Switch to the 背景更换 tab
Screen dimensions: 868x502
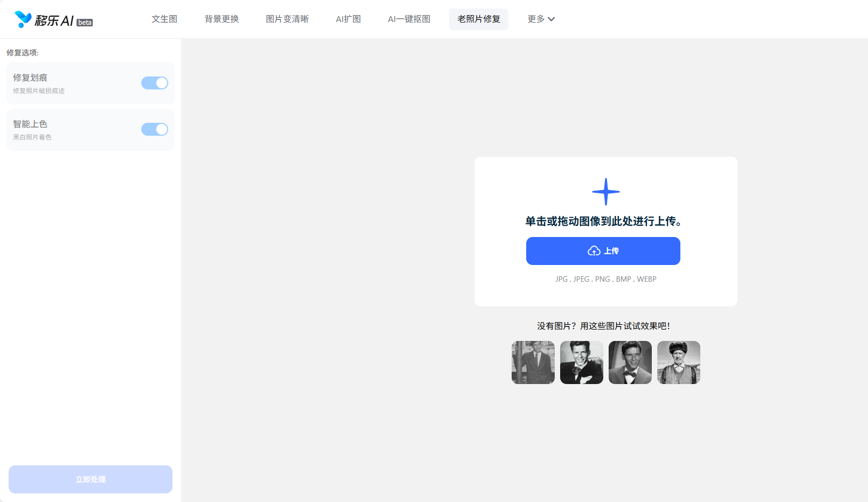coord(222,19)
